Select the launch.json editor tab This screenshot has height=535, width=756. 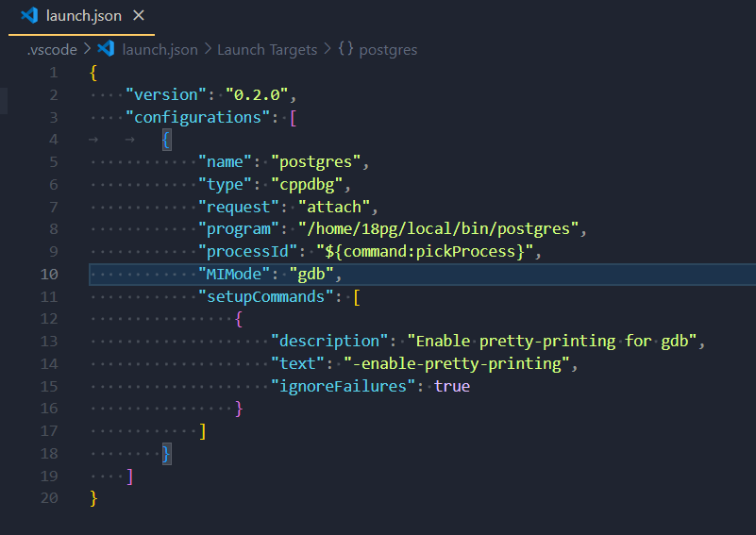coord(81,17)
